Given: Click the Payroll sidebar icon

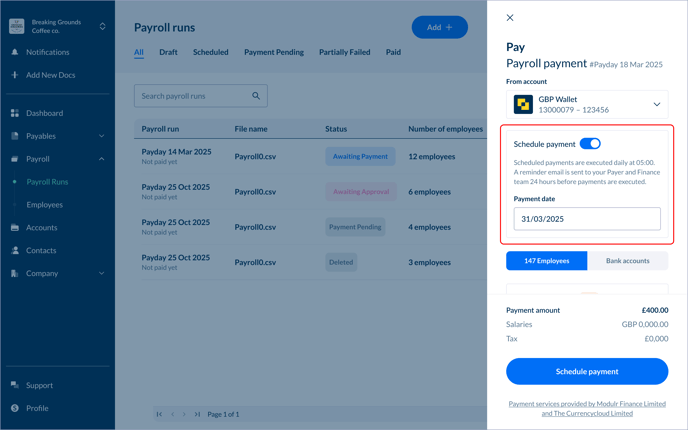Looking at the screenshot, I should click(14, 159).
